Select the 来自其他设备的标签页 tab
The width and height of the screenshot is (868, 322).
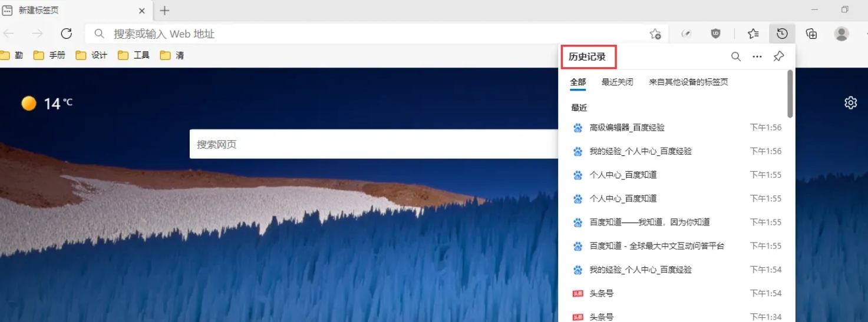coord(688,82)
